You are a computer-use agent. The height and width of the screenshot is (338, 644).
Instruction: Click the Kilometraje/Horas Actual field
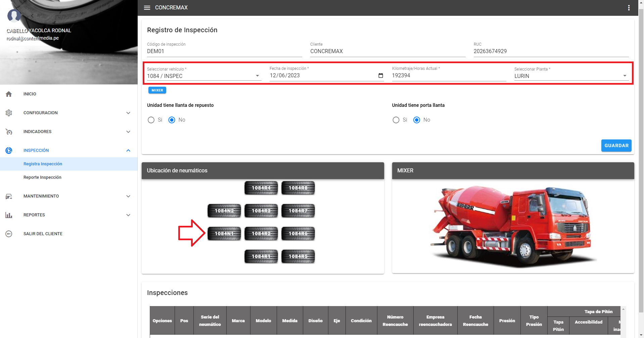pyautogui.click(x=449, y=76)
